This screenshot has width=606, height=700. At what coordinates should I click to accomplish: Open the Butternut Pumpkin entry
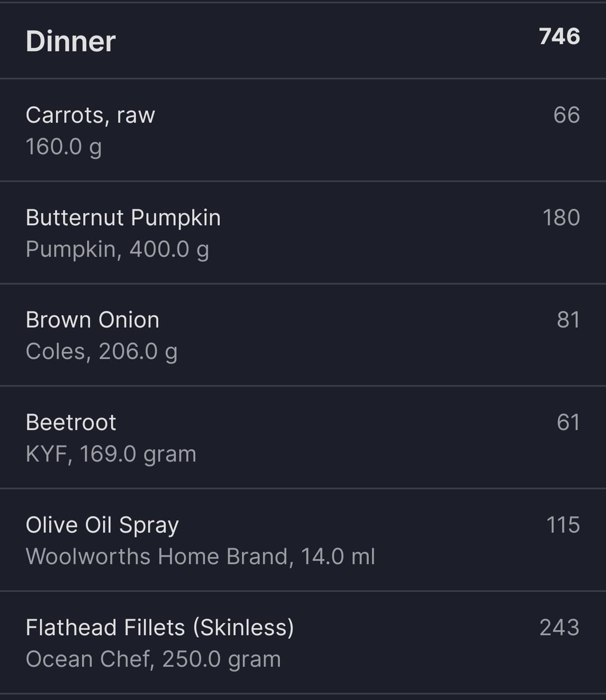(x=303, y=232)
